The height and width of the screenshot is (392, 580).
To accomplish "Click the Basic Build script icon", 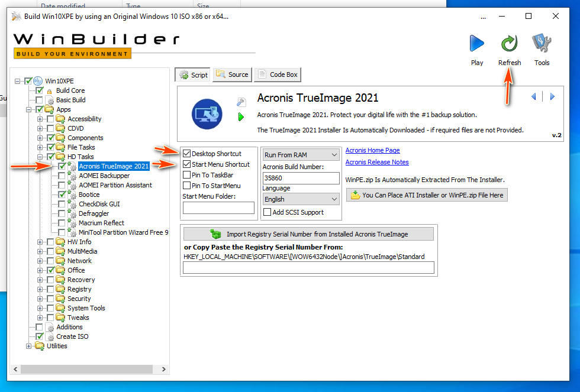I will [x=49, y=100].
